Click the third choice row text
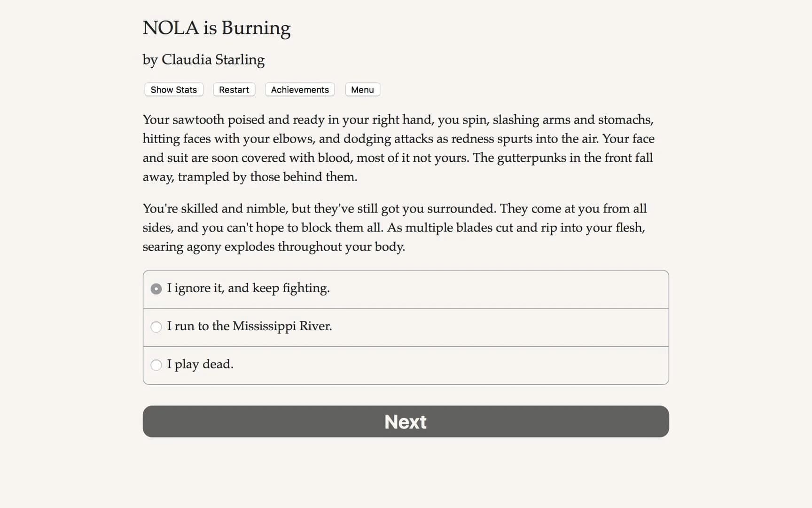812x508 pixels. pyautogui.click(x=200, y=364)
